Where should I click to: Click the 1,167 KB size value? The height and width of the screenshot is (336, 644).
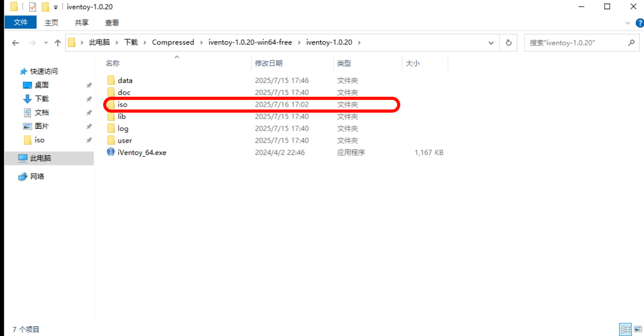[x=429, y=152]
